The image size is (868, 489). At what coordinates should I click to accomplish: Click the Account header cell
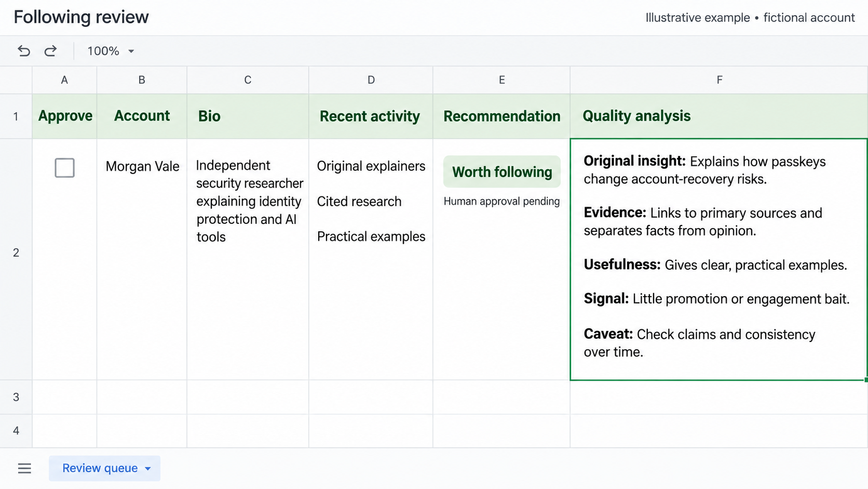coord(142,116)
